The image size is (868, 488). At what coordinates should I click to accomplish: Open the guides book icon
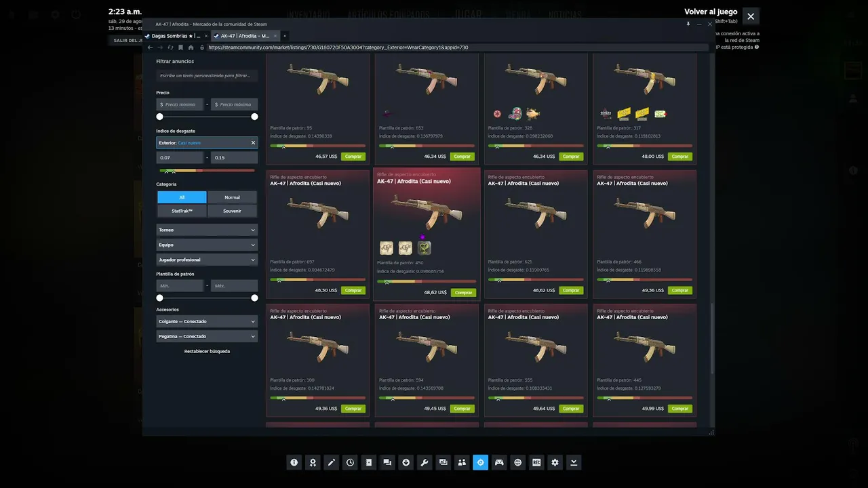coord(369,462)
